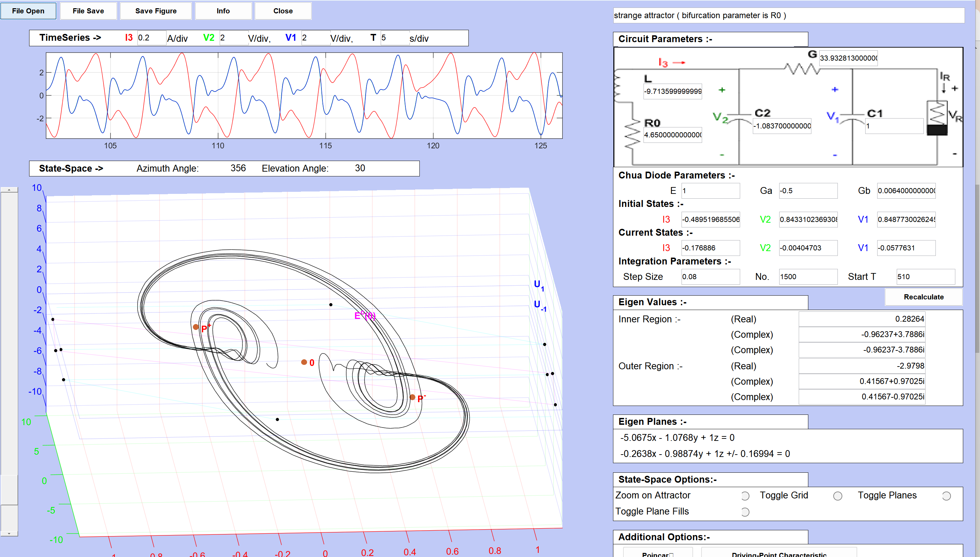This screenshot has width=980, height=557.
Task: Click the up arrow on the left scrollbar
Action: pyautogui.click(x=9, y=190)
